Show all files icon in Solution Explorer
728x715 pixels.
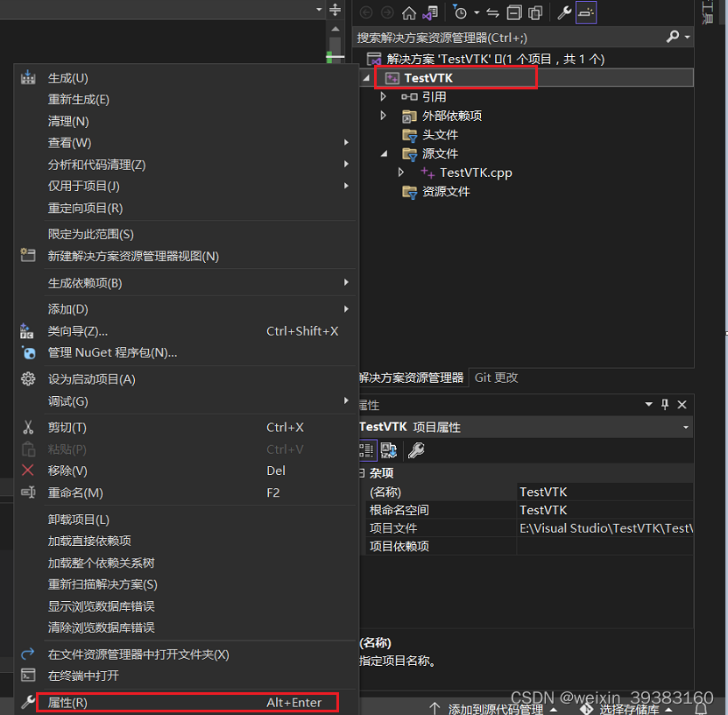535,12
